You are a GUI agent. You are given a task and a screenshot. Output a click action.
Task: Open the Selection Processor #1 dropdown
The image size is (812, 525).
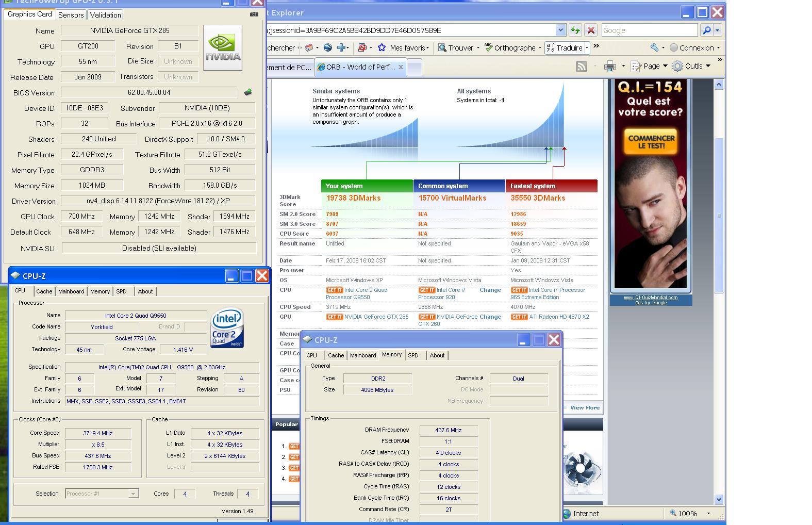pos(133,494)
